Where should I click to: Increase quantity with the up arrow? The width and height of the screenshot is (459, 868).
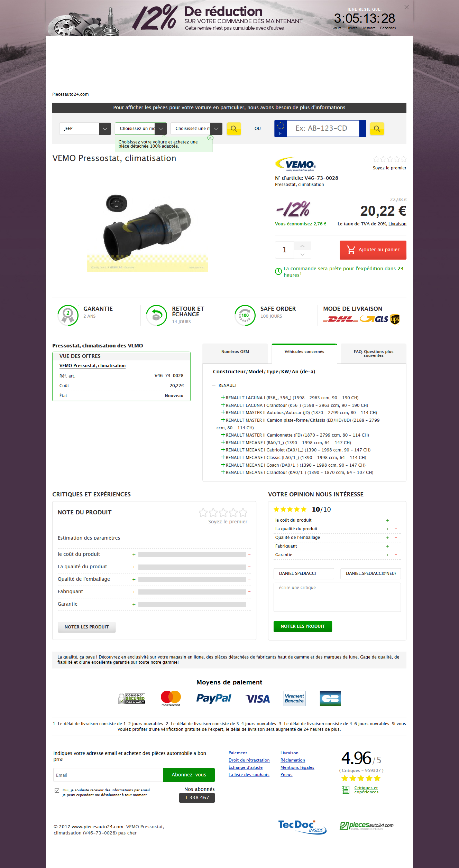point(302,246)
